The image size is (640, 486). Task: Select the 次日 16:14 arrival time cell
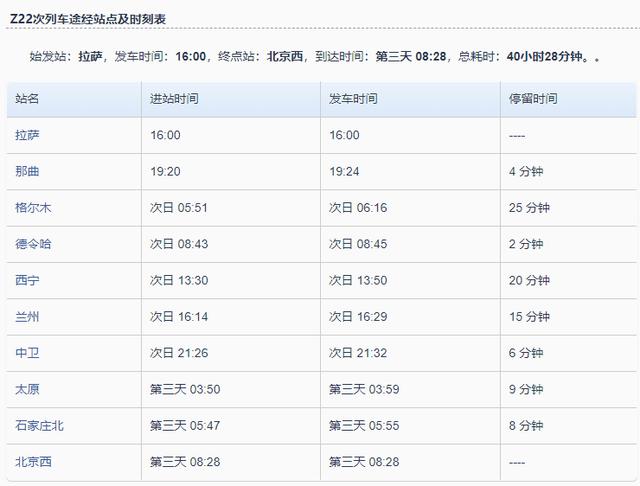tap(179, 316)
